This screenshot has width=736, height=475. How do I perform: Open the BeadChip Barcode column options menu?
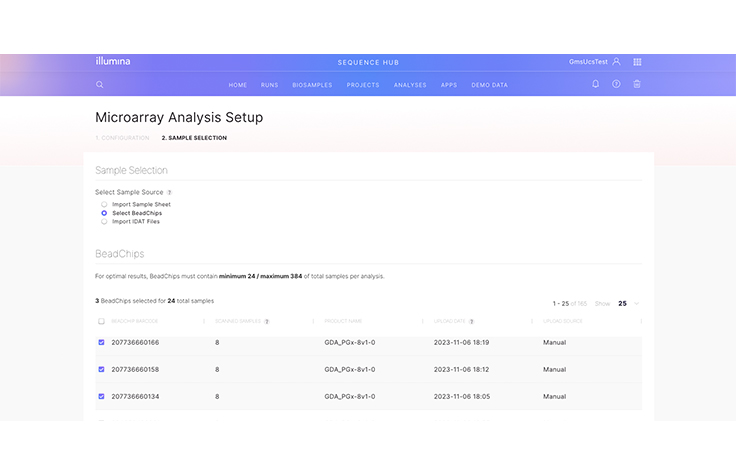(x=203, y=322)
